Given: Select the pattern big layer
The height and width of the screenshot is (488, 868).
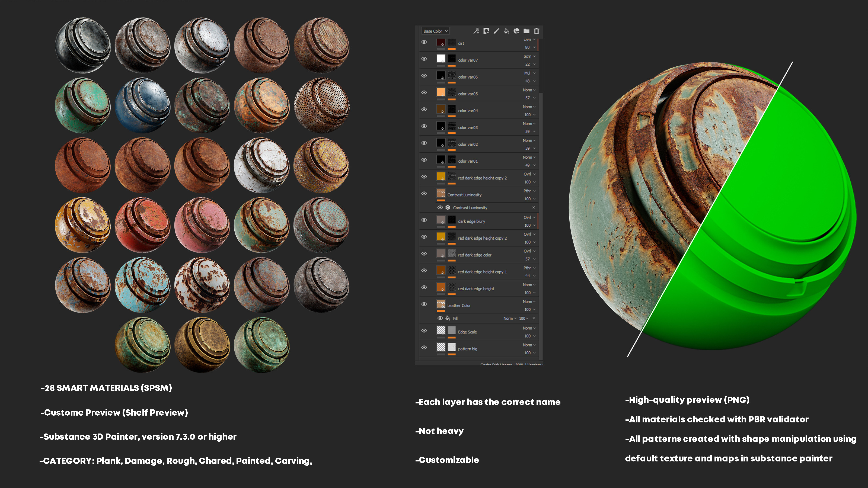Looking at the screenshot, I should pyautogui.click(x=468, y=349).
